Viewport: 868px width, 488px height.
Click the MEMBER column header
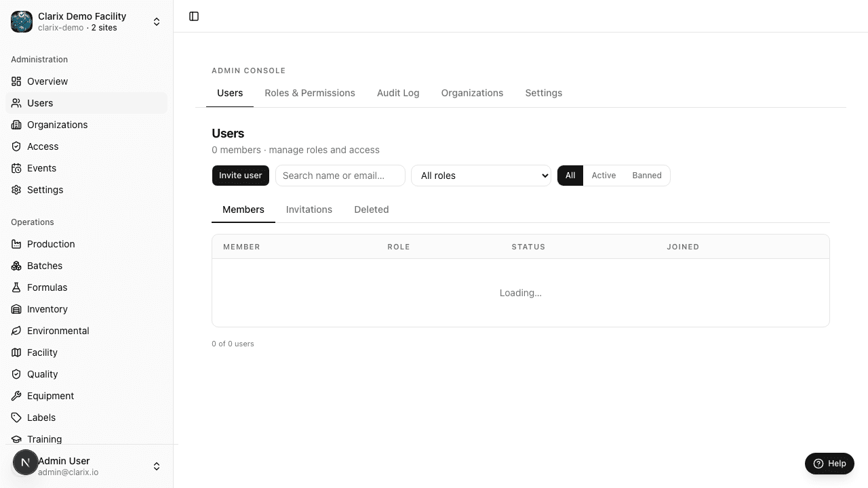(x=241, y=247)
